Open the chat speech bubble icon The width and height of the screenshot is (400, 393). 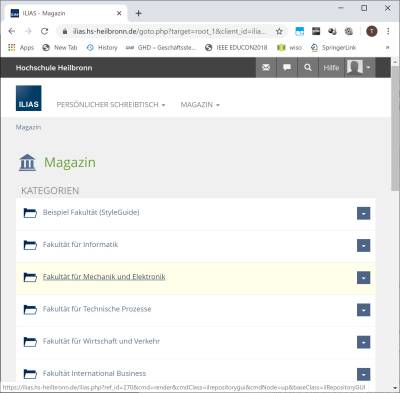pos(287,68)
